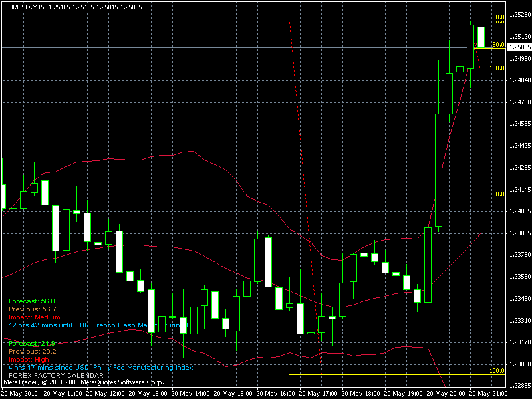
Task: Click the 1.25260 price axis label
Action: click(520, 15)
